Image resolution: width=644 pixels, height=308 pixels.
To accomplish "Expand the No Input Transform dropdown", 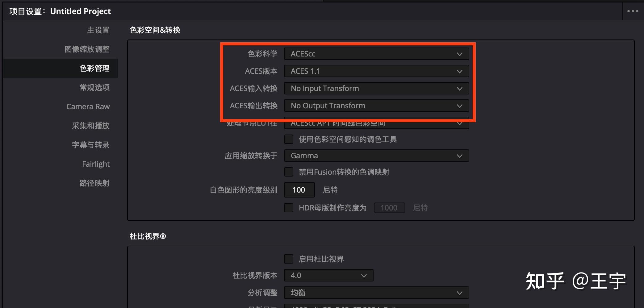I will click(376, 88).
